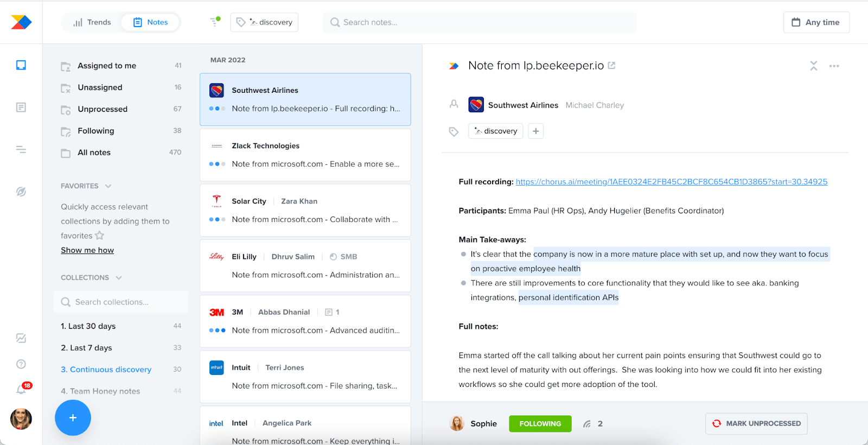Image resolution: width=868 pixels, height=445 pixels.
Task: Select the Unassigned folder
Action: point(121,87)
